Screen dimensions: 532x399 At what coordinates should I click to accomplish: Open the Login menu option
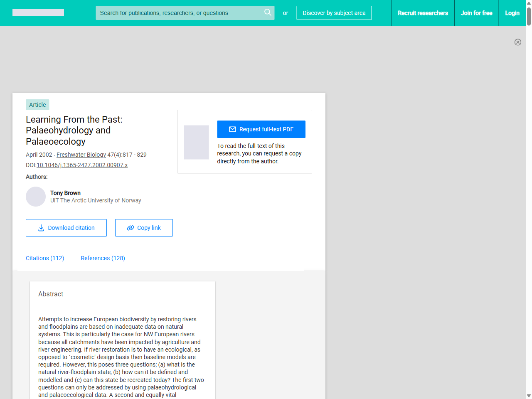pyautogui.click(x=512, y=13)
